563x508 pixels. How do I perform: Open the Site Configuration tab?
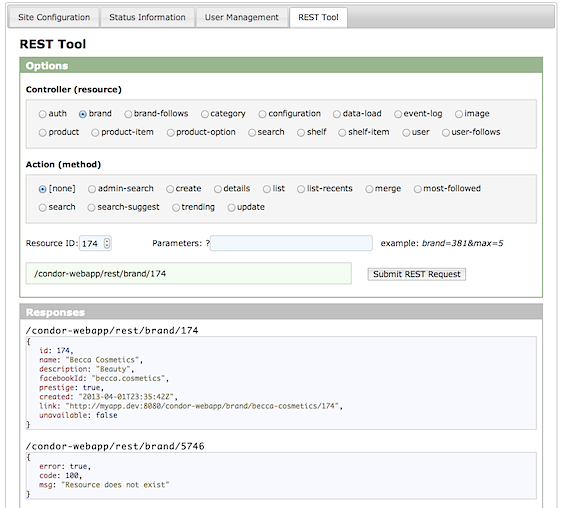coord(54,17)
